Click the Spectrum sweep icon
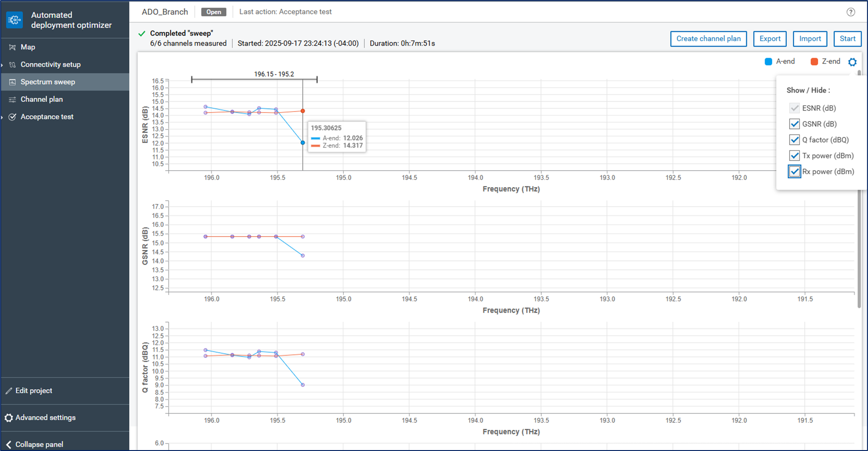 (x=12, y=82)
